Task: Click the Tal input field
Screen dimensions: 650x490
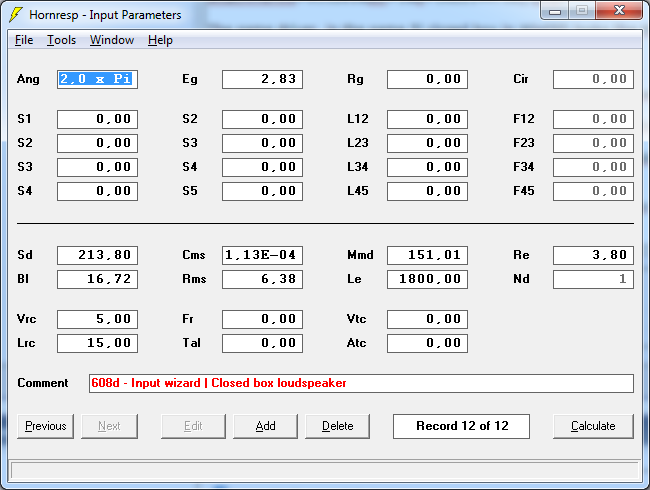Action: tap(262, 344)
